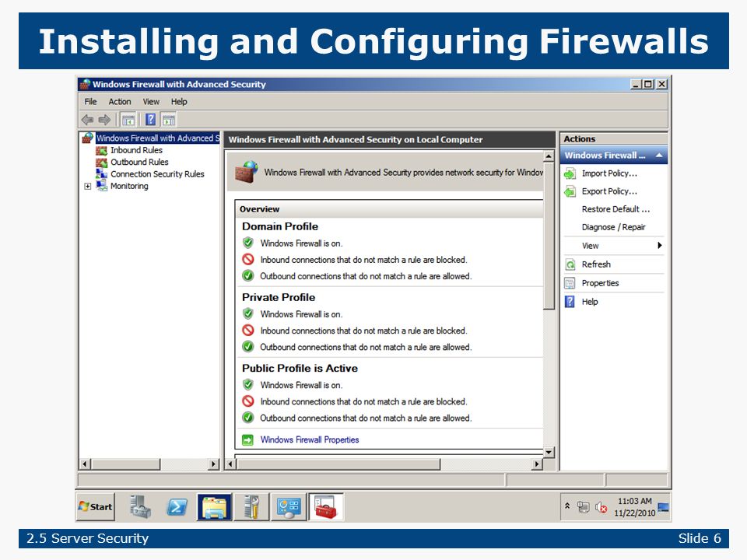Click the overview pane scroll down arrow
The height and width of the screenshot is (560, 747).
[x=549, y=453]
